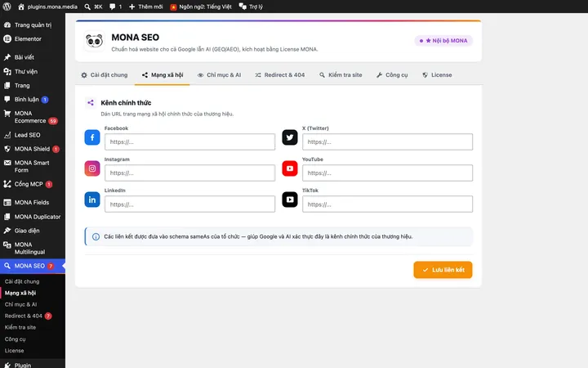Open MONA Multilingual in sidebar
This screenshot has height=368, width=588.
coord(33,248)
